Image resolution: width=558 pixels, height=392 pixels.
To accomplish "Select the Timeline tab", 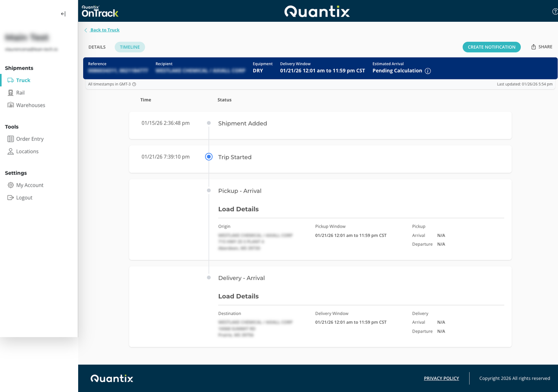I will (130, 47).
